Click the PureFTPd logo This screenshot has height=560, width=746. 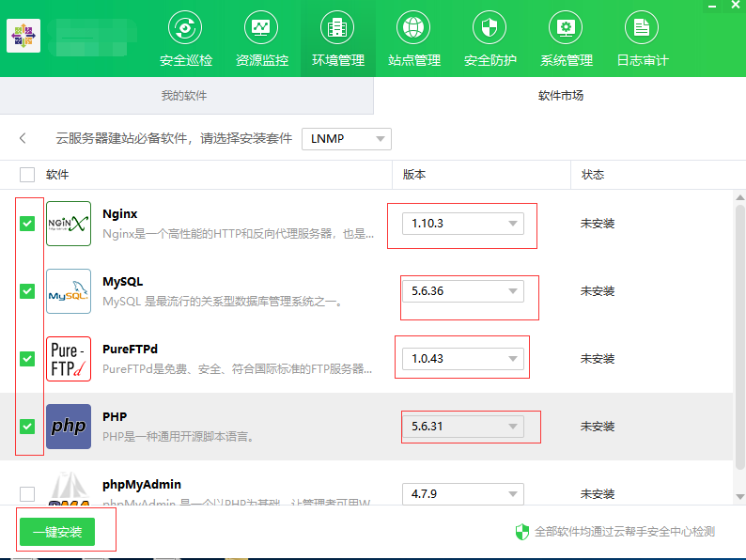69,359
